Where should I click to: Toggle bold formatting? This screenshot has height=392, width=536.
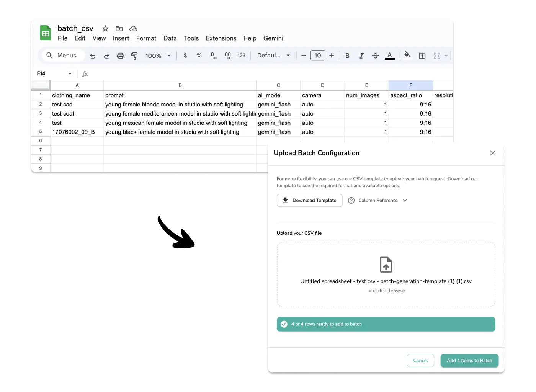(x=347, y=56)
